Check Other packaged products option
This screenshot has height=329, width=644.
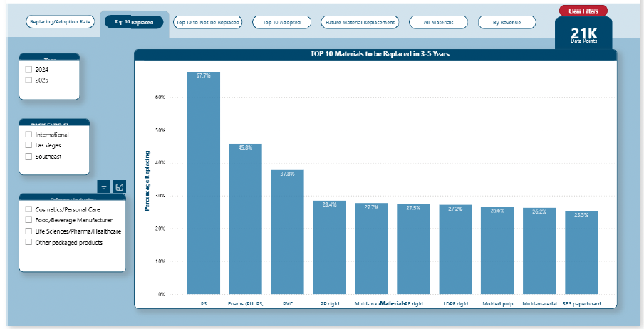(x=28, y=242)
